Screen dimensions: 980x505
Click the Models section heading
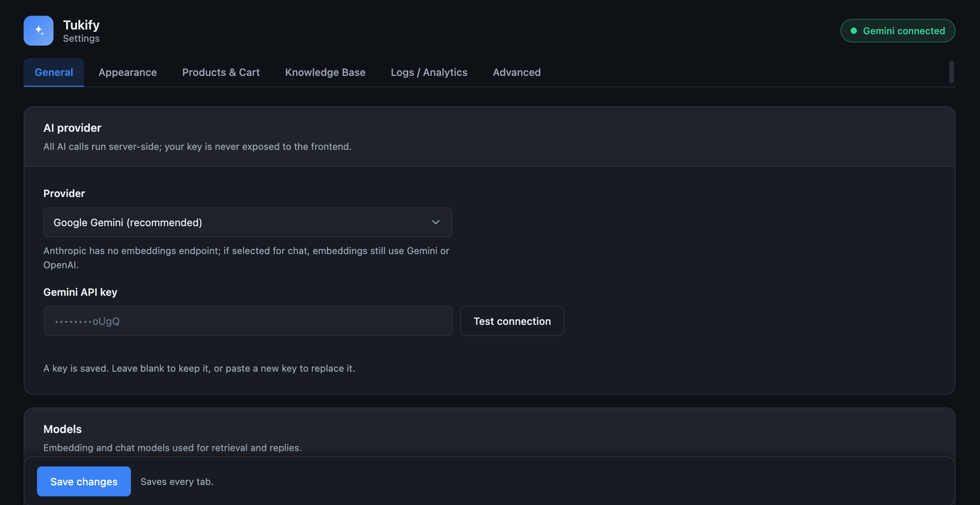coord(62,430)
